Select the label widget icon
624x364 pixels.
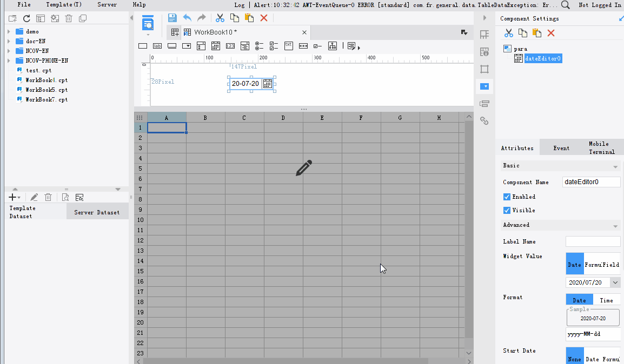(x=157, y=46)
